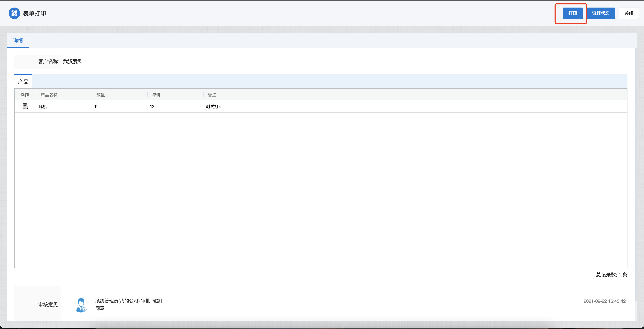Open 流程状态 view

coord(600,13)
